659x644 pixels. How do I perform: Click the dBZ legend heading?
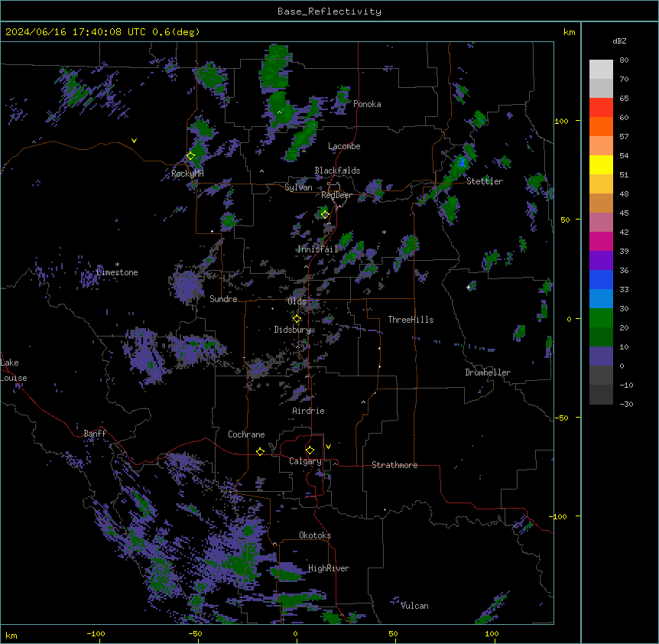point(619,41)
